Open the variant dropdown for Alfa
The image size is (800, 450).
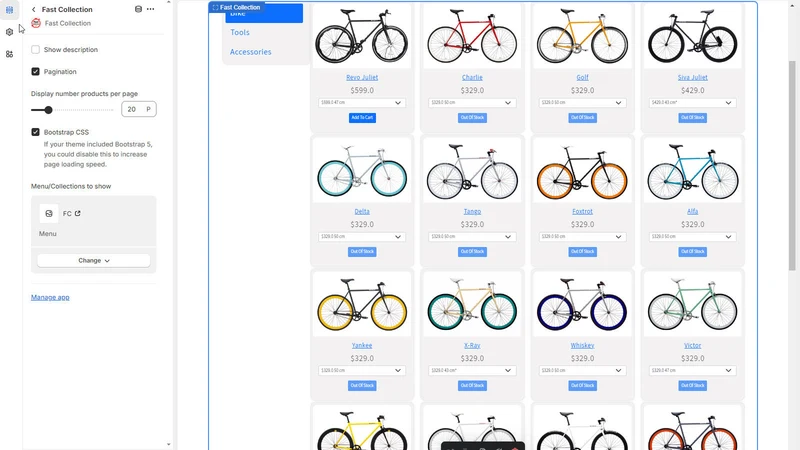click(x=692, y=237)
